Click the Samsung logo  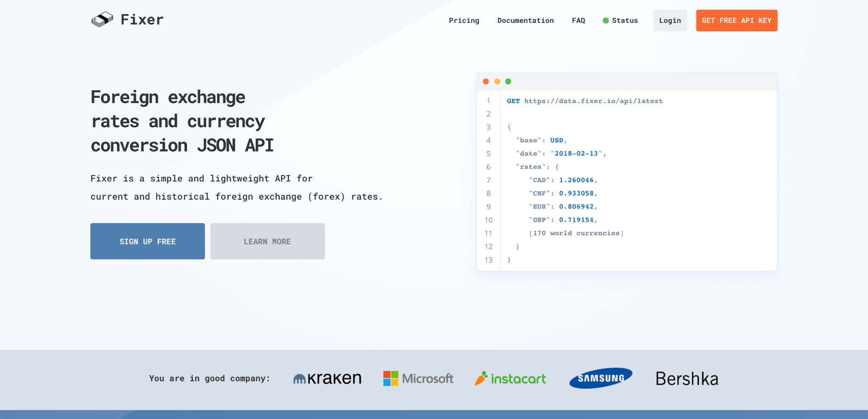click(601, 378)
